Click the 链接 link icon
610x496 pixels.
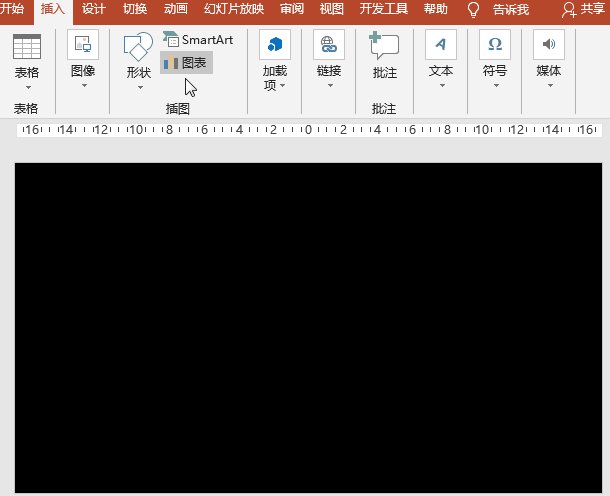tap(329, 45)
